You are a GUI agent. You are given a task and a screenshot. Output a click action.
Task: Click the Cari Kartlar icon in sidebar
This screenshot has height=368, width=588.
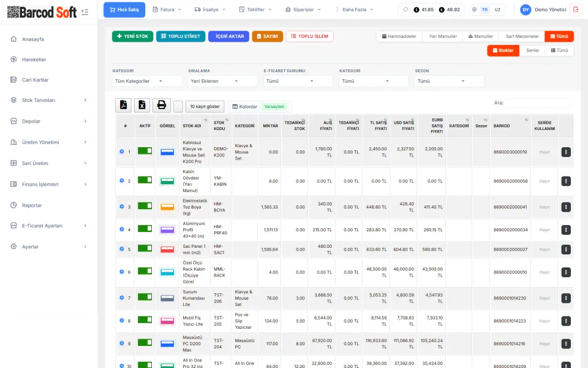point(14,80)
